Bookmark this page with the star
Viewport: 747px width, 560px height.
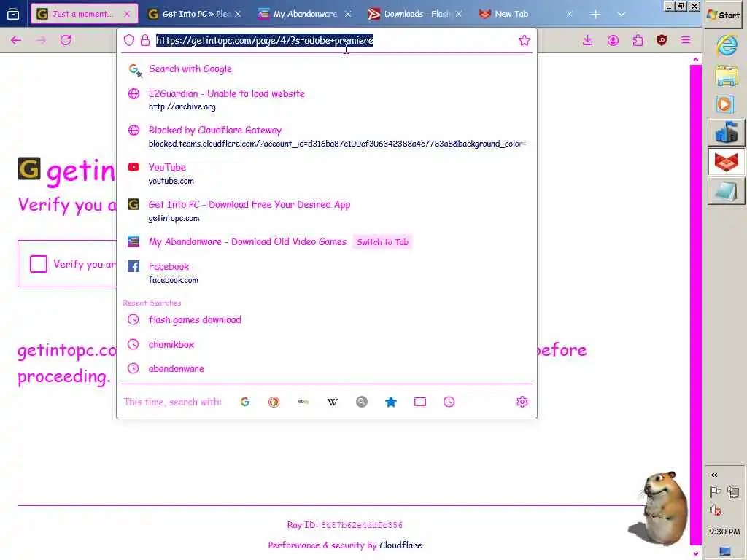pyautogui.click(x=524, y=41)
